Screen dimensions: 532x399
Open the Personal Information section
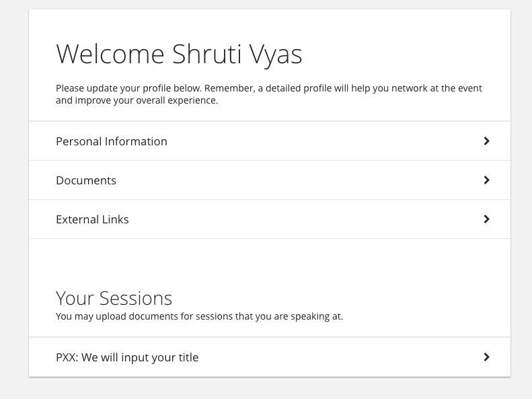click(x=269, y=141)
